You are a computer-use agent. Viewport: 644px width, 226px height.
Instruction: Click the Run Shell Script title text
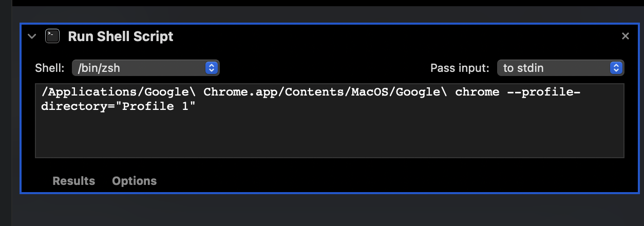[x=121, y=36]
